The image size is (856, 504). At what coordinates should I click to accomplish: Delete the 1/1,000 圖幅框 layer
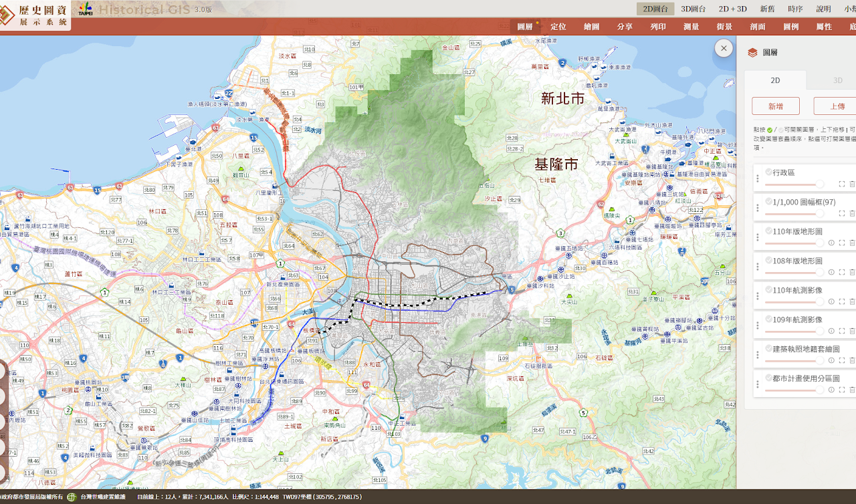click(852, 213)
